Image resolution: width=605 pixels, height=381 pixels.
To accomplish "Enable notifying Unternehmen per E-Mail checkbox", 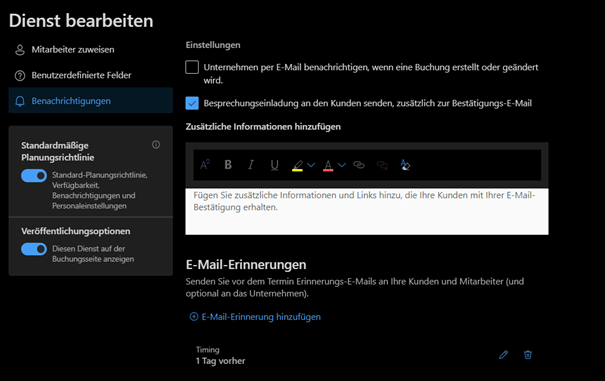I will [x=192, y=67].
